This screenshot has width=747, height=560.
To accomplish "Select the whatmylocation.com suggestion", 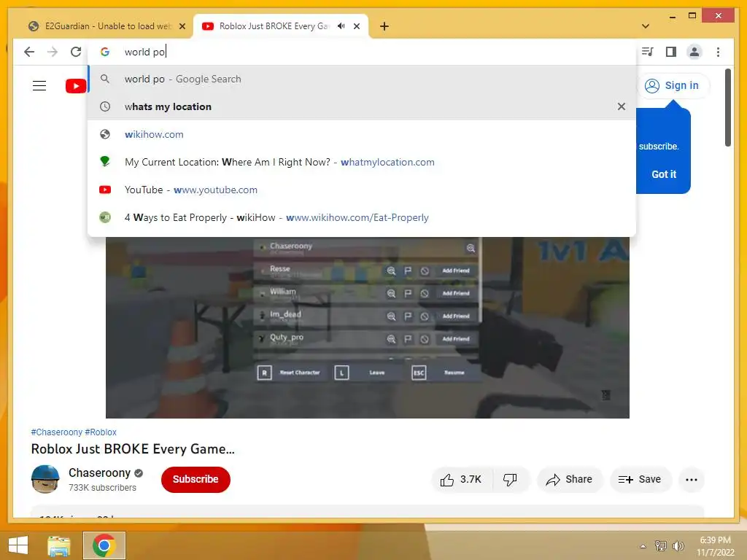I will coord(362,162).
